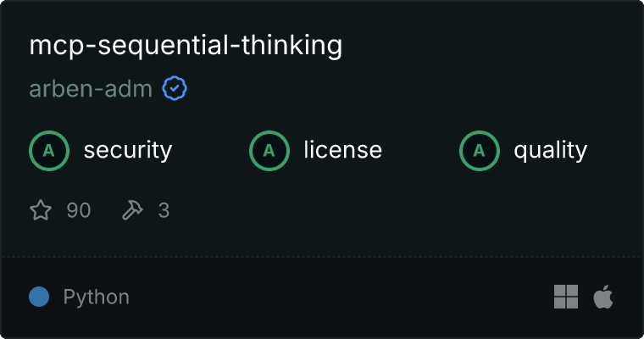Click empty card space right of tools count
The image size is (644, 339).
coord(381,210)
